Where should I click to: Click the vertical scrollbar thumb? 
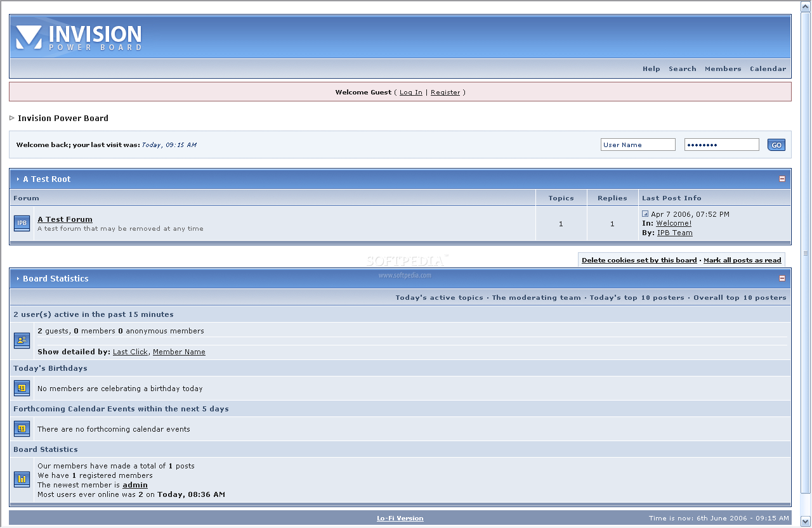[x=806, y=252]
